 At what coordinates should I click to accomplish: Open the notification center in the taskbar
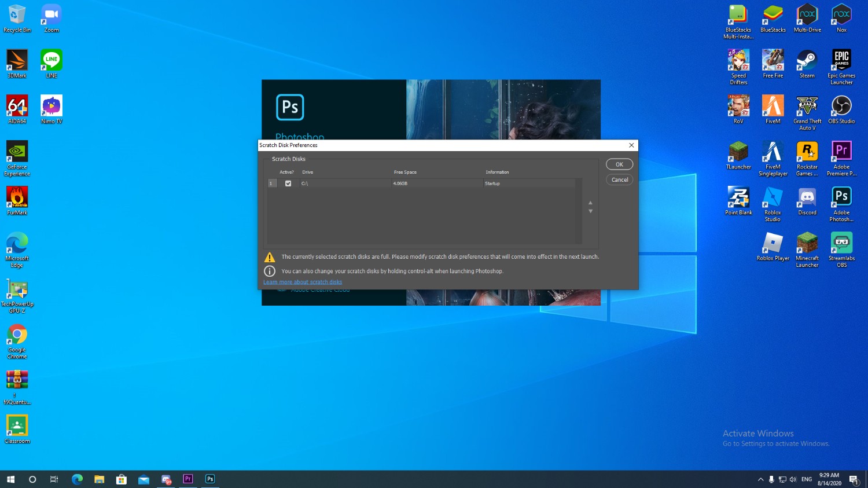854,479
